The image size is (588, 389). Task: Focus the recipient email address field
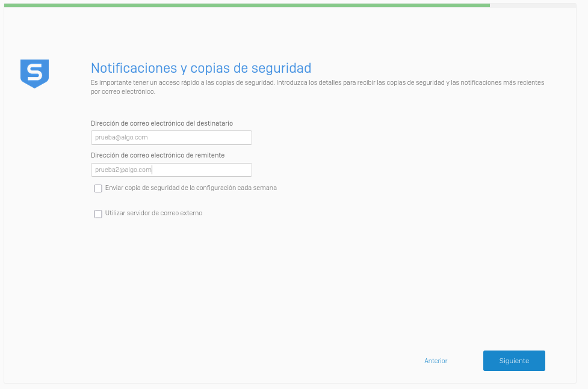coord(171,138)
